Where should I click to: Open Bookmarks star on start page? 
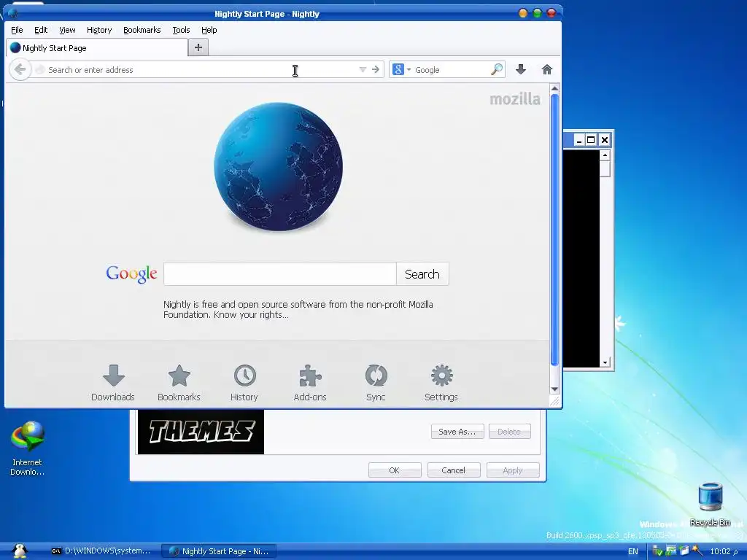tap(179, 383)
